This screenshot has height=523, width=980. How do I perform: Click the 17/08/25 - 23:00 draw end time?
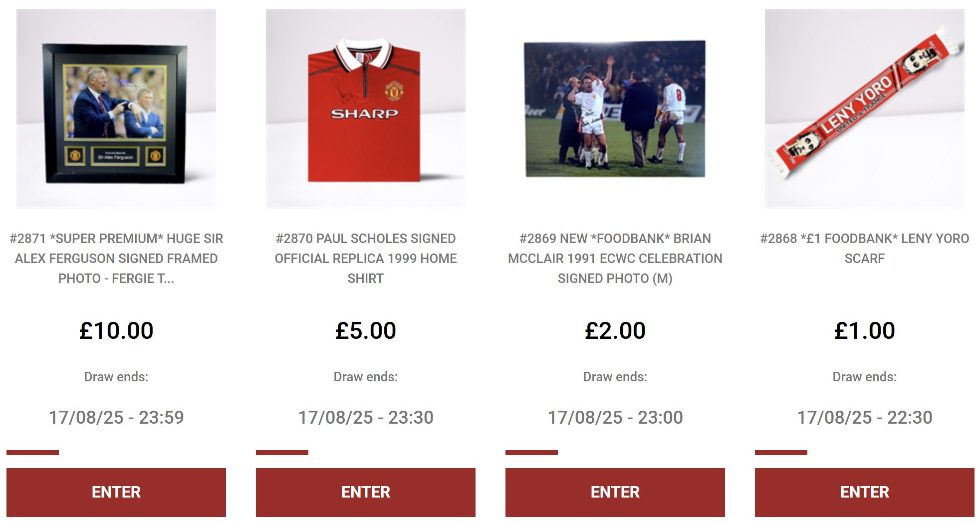(x=615, y=417)
